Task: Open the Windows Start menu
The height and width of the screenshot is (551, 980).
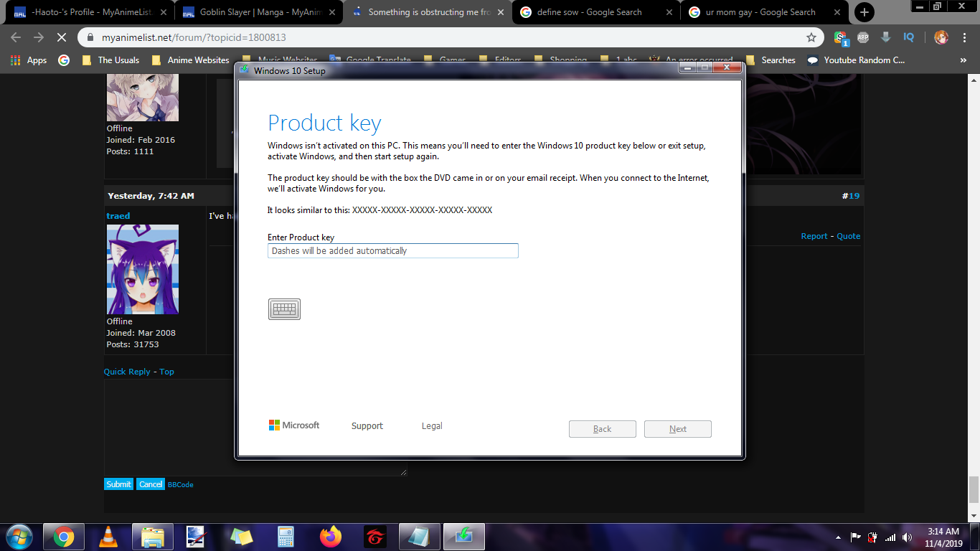Action: tap(18, 537)
